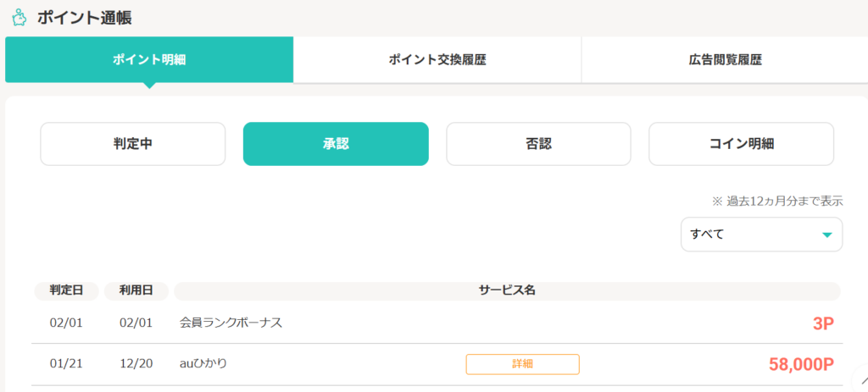Screen dimensions: 868x392
Task: Click the ポイント通帳 page title
Action: [x=84, y=17]
